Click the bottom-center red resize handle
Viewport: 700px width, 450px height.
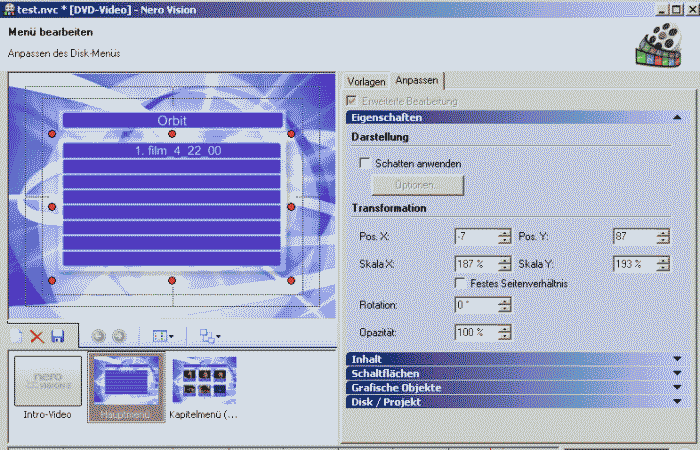tap(172, 281)
